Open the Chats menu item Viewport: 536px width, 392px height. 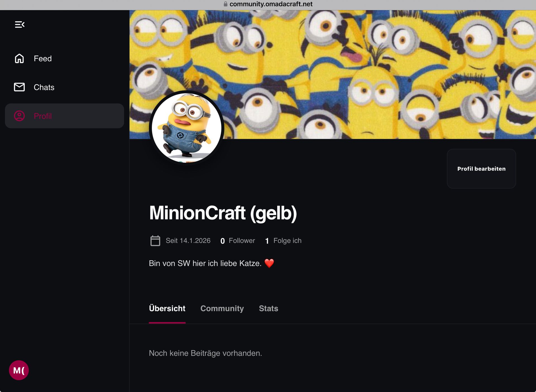[44, 87]
